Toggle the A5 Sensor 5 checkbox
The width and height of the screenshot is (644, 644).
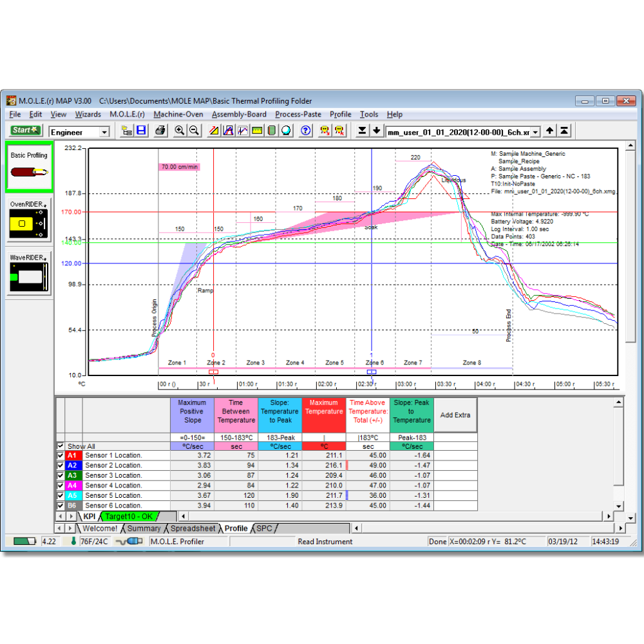point(61,496)
